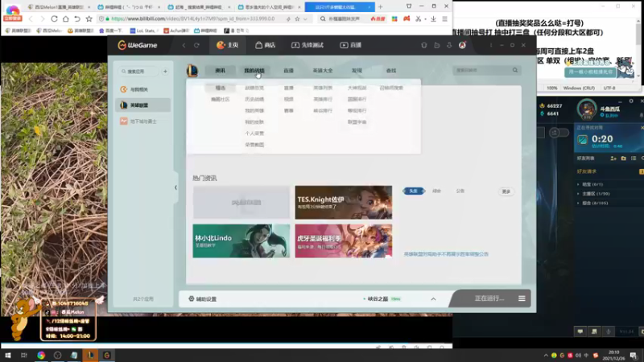
Task: Click the browser downloads arrow icon
Action: click(x=433, y=19)
